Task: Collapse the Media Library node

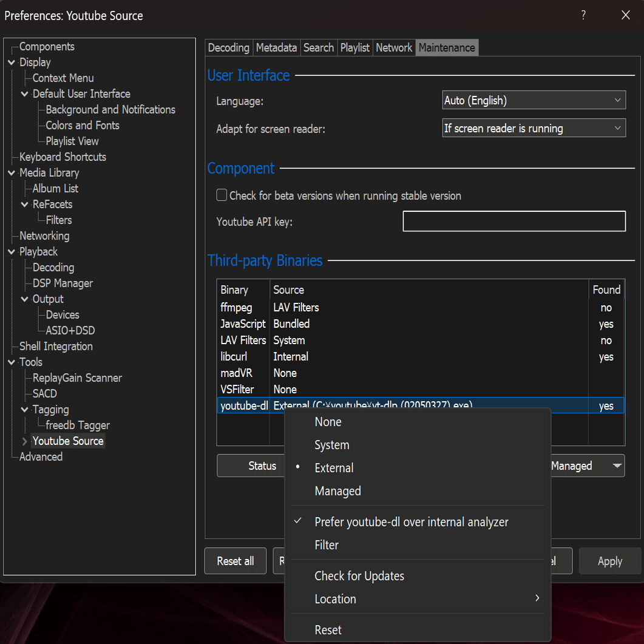Action: pos(12,173)
